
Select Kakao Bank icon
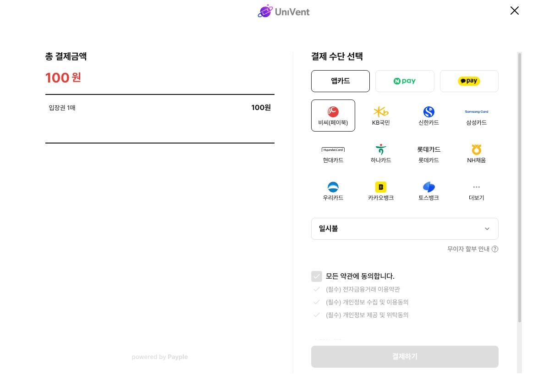point(381,187)
